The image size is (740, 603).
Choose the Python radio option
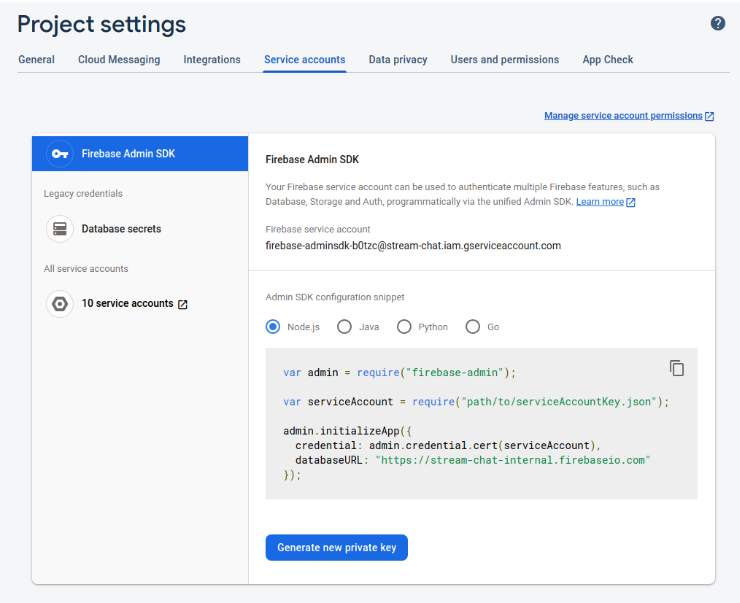click(x=404, y=327)
